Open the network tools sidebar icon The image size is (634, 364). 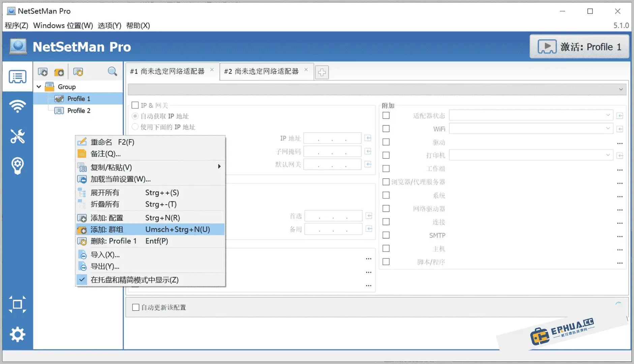coord(18,136)
